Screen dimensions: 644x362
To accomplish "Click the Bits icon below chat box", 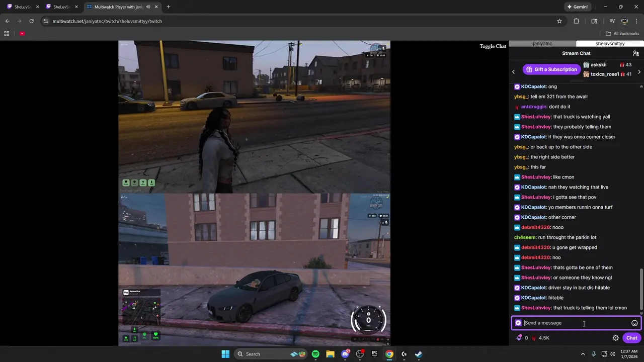I will [519, 338].
